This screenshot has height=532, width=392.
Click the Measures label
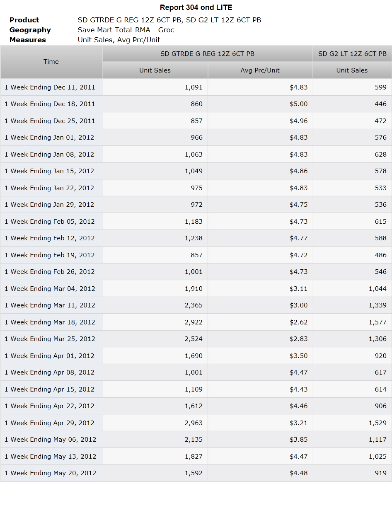28,40
